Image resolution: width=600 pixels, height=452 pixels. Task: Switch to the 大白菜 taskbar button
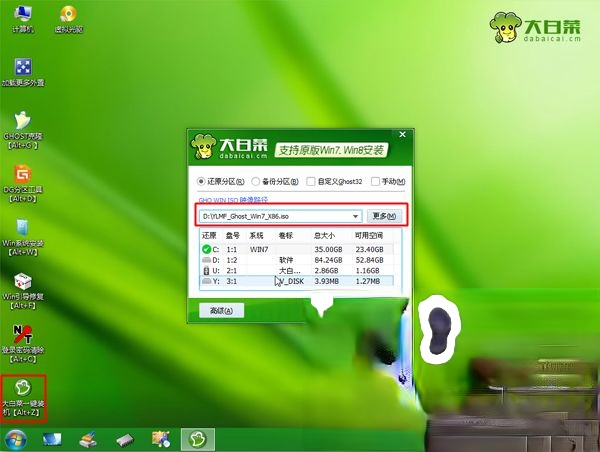tap(198, 439)
